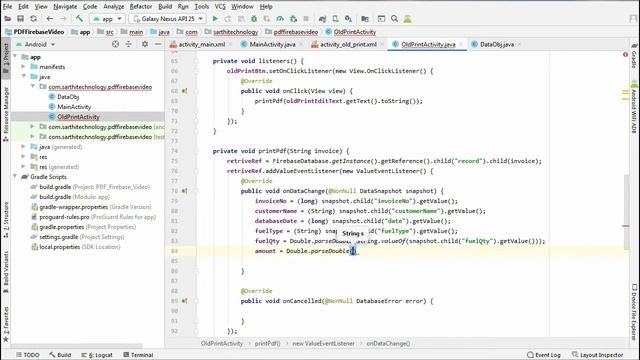This screenshot has width=640, height=360.
Task: Open the Galaxy Nexus API 25 device dropdown
Action: pos(168,19)
